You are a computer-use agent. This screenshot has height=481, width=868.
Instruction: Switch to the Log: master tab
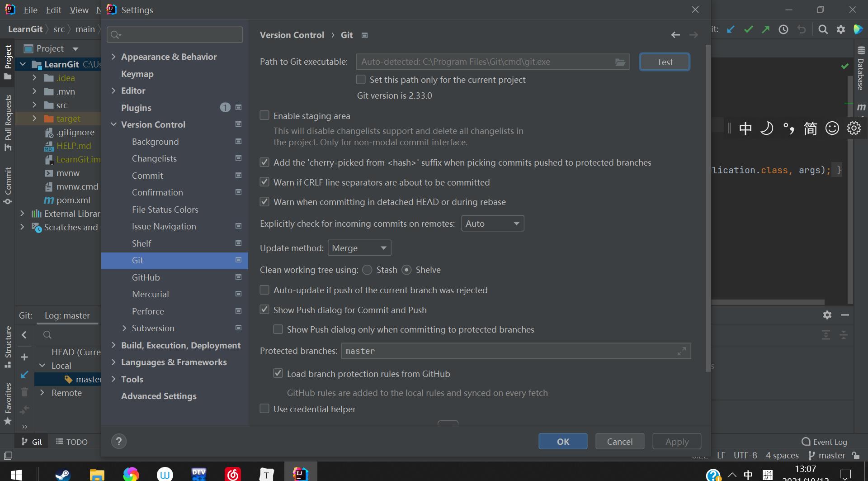67,315
